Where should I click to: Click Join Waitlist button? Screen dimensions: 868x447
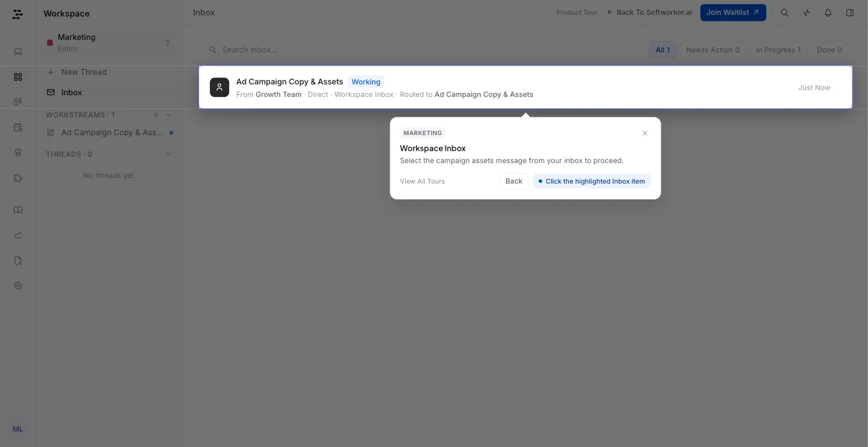tap(733, 13)
